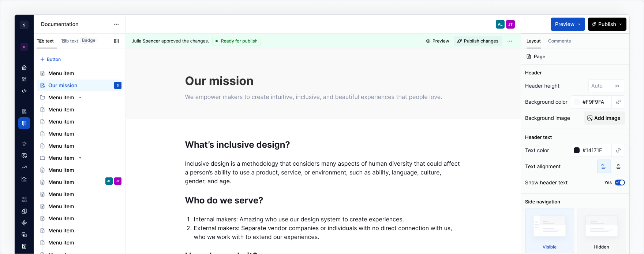Expand the folder arrow just beneath Our mission
The image size is (644, 254).
pos(80,97)
